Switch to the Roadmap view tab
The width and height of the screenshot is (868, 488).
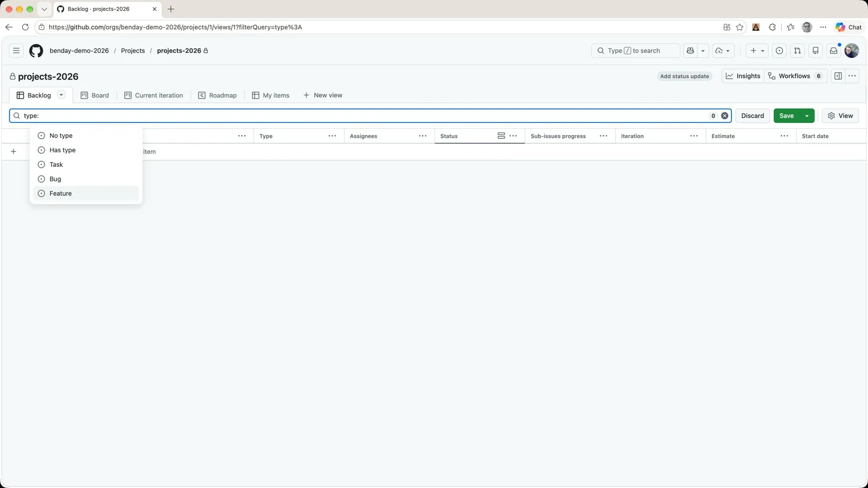(x=218, y=95)
